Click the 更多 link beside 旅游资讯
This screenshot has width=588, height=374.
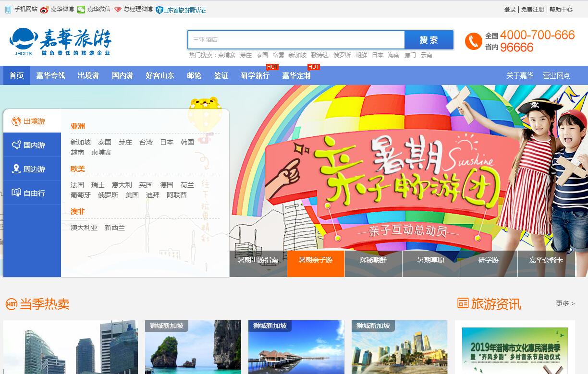[x=564, y=303]
